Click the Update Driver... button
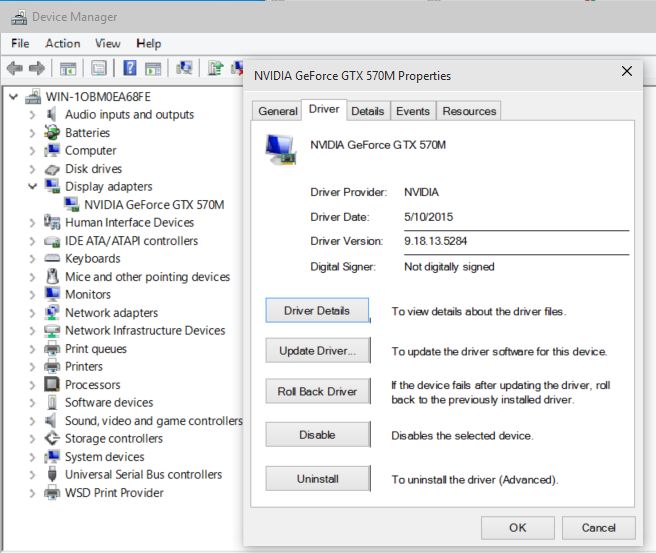656x553 pixels. click(318, 351)
